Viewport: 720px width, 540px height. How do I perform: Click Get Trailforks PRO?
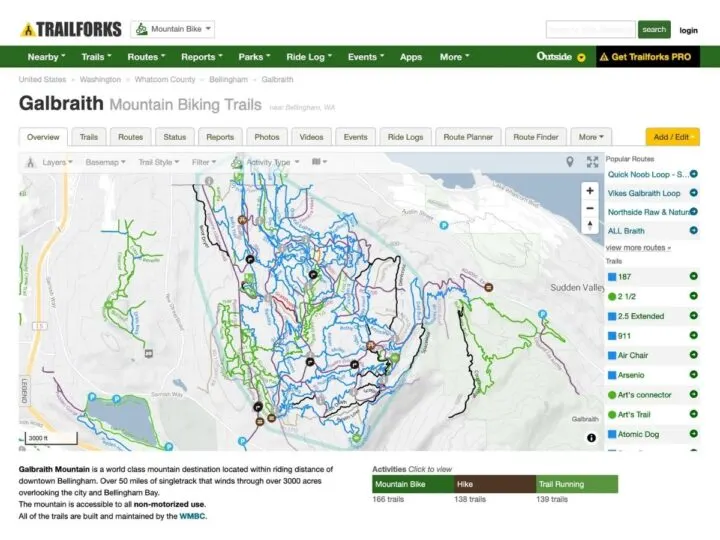pyautogui.click(x=647, y=57)
